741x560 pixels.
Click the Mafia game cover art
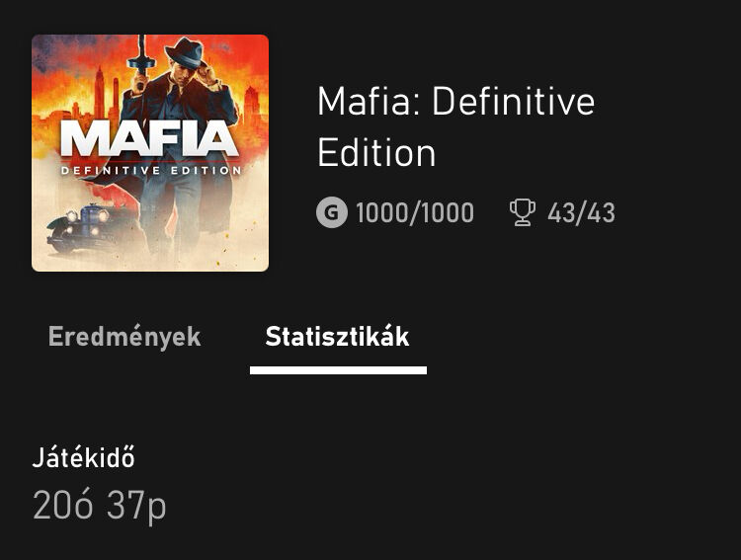point(150,153)
